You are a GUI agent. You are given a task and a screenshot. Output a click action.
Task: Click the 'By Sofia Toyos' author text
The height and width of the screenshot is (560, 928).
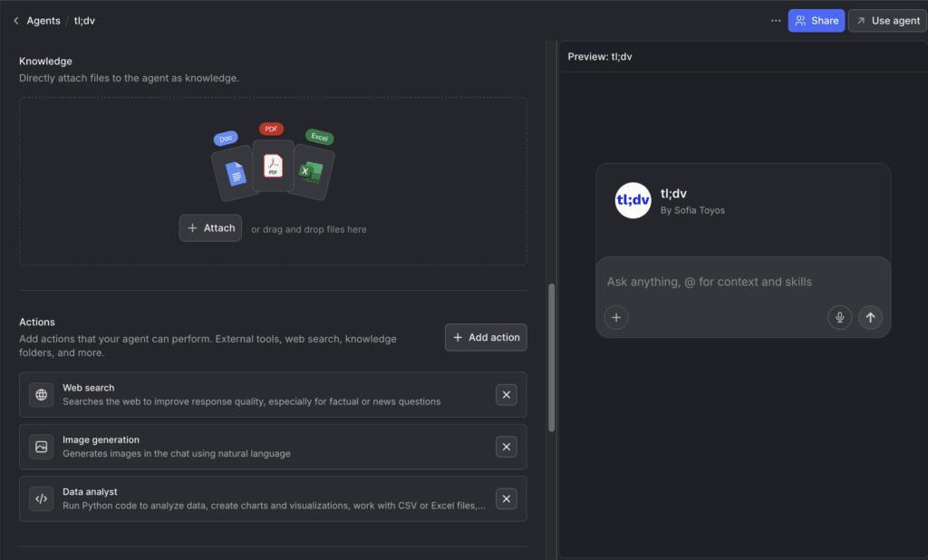692,210
